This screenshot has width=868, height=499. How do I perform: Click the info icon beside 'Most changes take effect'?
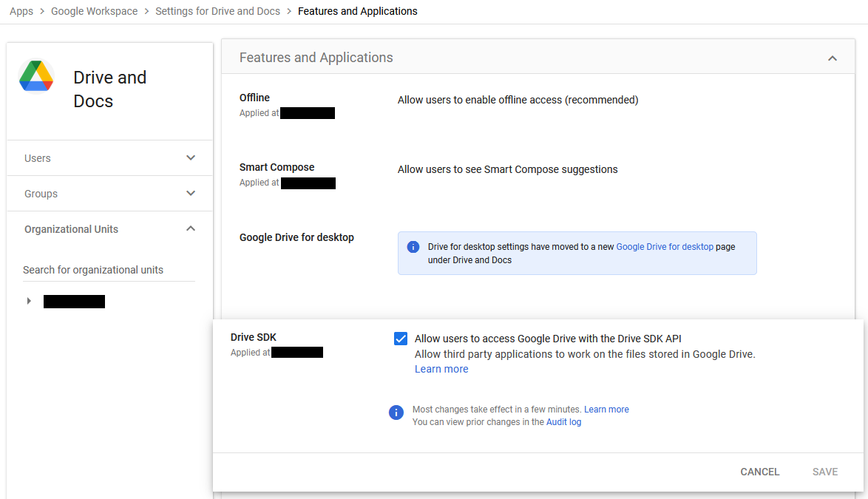pos(396,413)
